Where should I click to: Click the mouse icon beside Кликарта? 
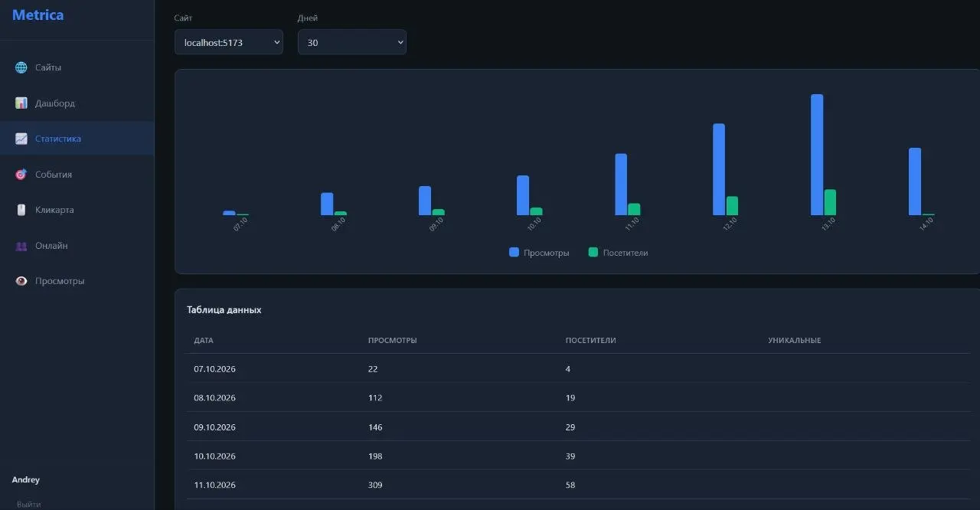[21, 210]
